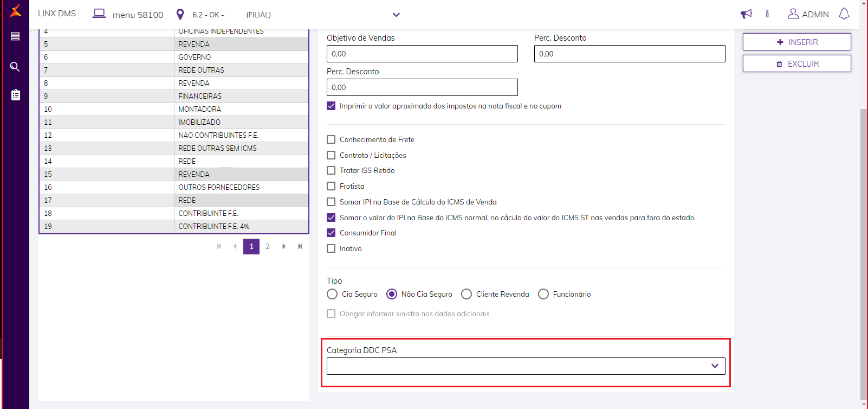Click the EXCLUIR button
Viewport: 868px width, 409px height.
click(796, 63)
